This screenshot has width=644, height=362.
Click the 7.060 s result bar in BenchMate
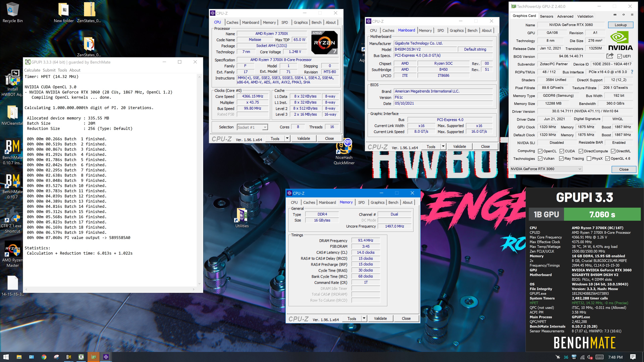click(602, 214)
